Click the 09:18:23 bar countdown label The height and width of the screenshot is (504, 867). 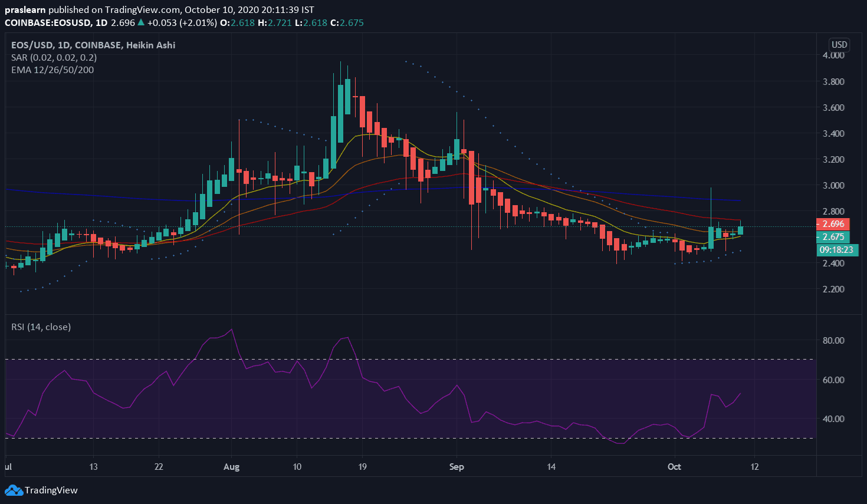[836, 250]
